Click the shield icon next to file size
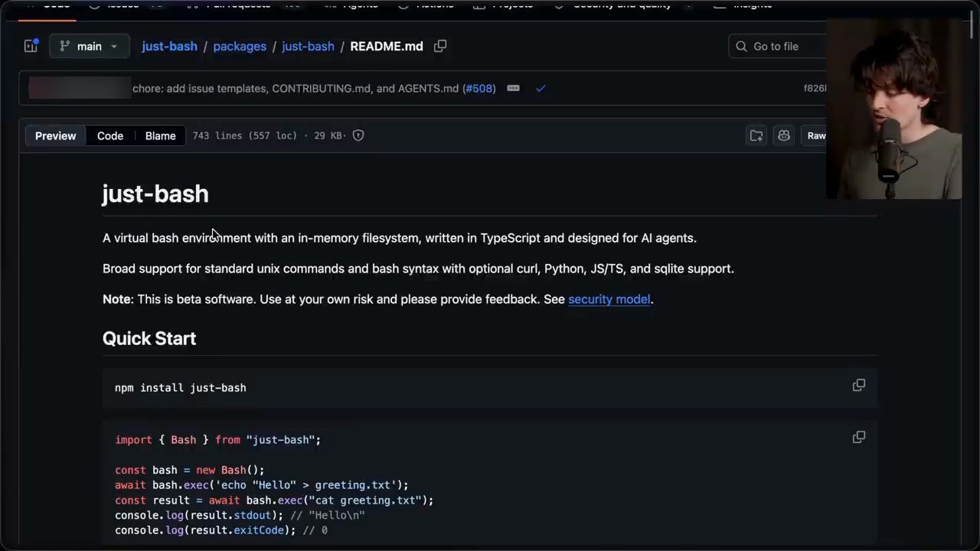This screenshot has height=551, width=980. coord(358,135)
